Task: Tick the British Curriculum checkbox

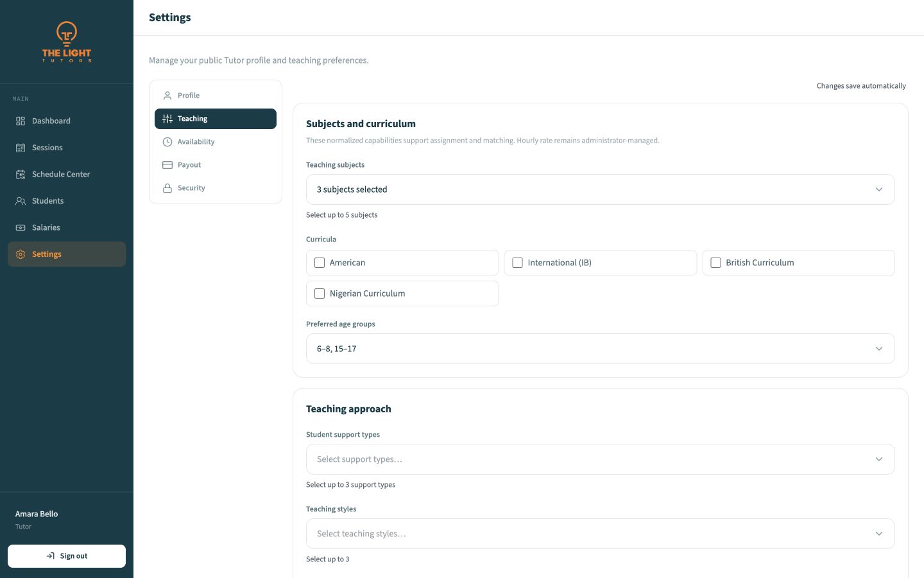Action: point(715,263)
